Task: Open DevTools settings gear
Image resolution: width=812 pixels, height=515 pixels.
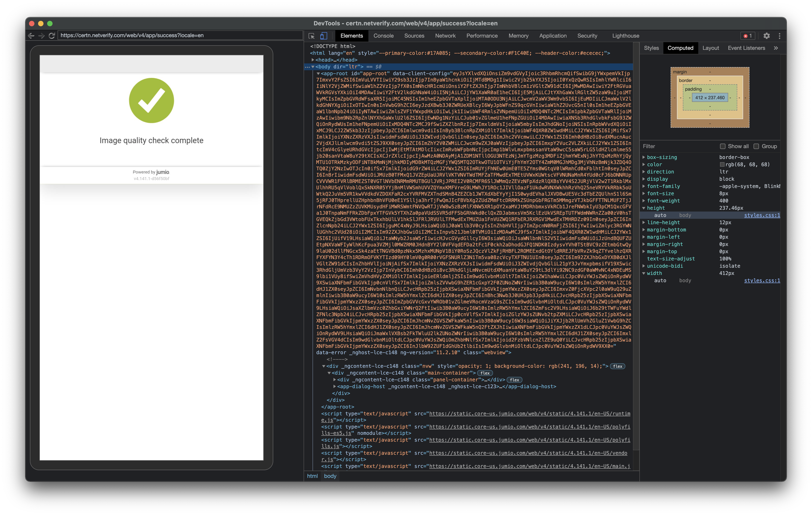Action: (x=766, y=36)
